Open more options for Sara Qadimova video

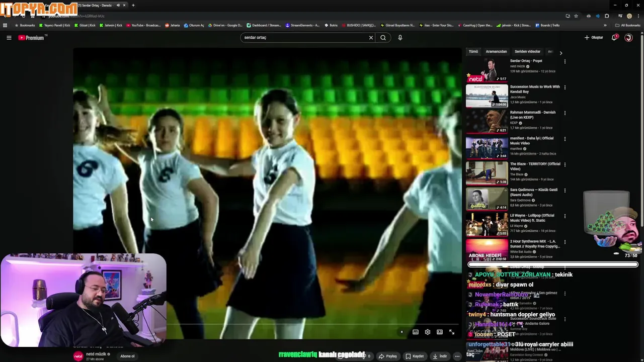[x=565, y=190]
